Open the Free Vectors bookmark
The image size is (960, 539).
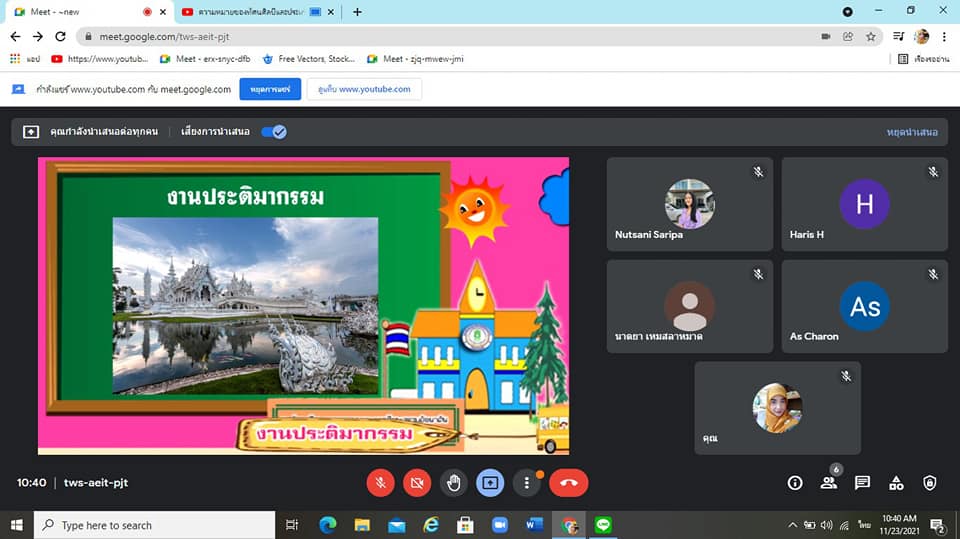pyautogui.click(x=309, y=59)
